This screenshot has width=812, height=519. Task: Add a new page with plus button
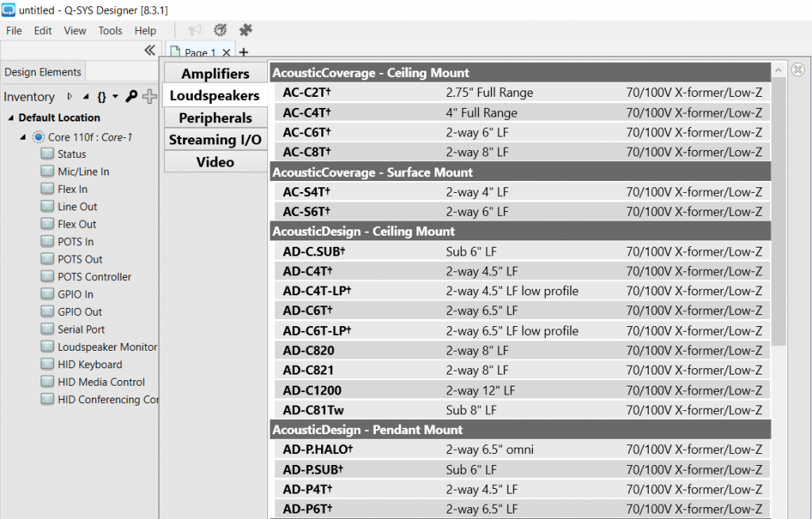[243, 52]
